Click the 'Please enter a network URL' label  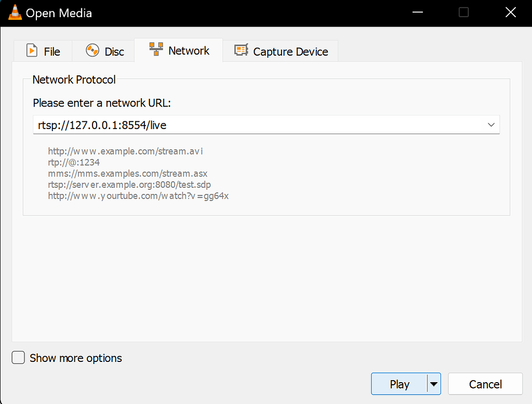pos(102,103)
